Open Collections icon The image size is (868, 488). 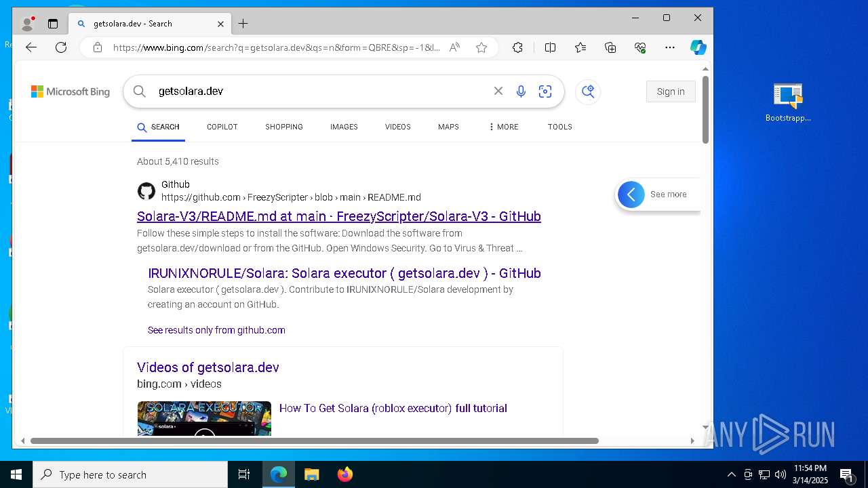(x=610, y=47)
